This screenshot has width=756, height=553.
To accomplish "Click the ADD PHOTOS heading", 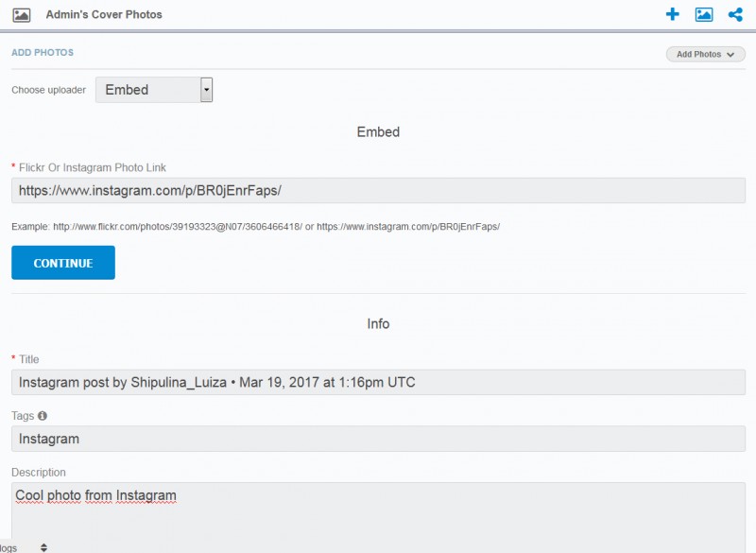I will [x=43, y=53].
